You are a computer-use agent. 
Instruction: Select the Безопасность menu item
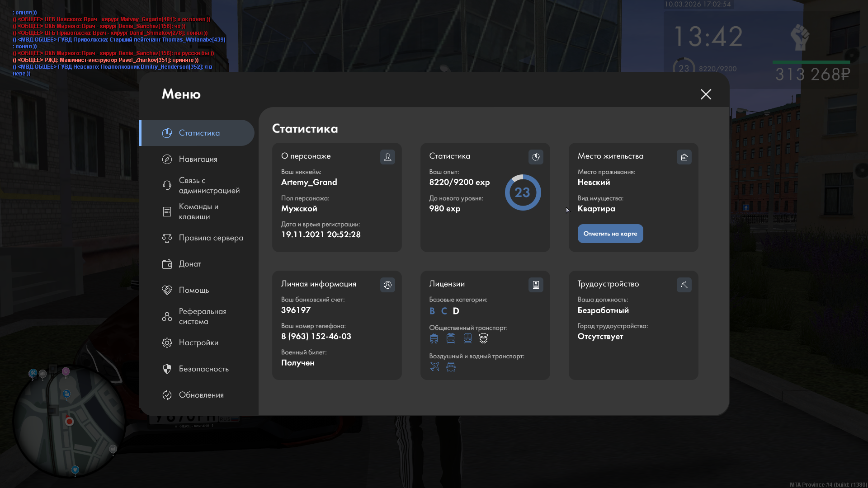(x=203, y=369)
